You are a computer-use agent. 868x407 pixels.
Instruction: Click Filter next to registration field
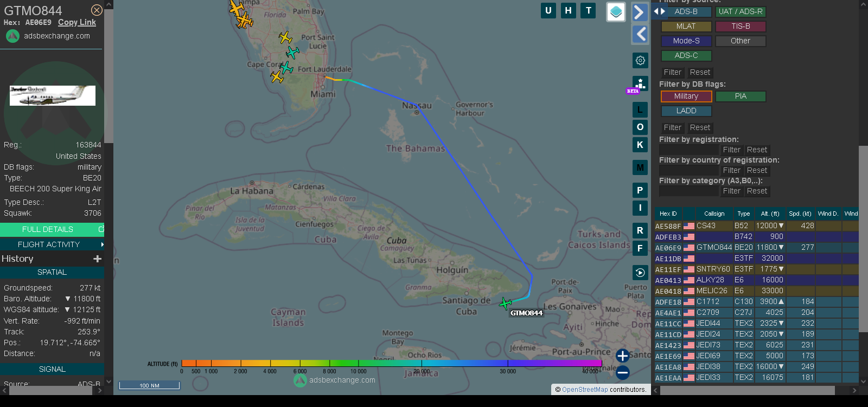tap(731, 150)
